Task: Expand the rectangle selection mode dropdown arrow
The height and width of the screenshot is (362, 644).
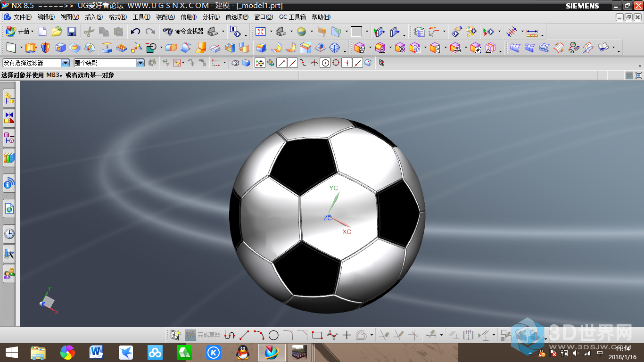Action: click(224, 63)
